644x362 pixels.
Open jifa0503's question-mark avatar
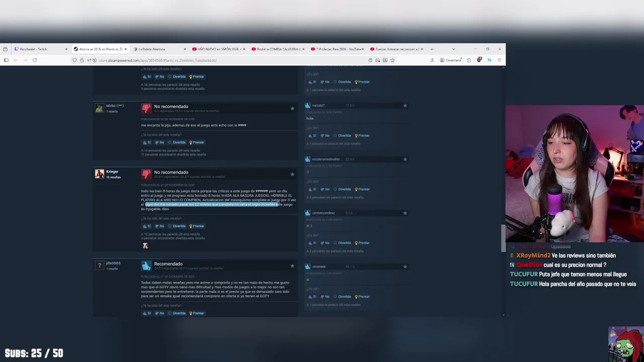pyautogui.click(x=100, y=265)
